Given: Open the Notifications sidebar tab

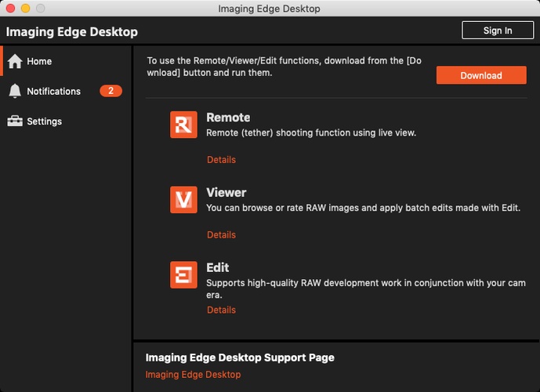Looking at the screenshot, I should (x=66, y=91).
